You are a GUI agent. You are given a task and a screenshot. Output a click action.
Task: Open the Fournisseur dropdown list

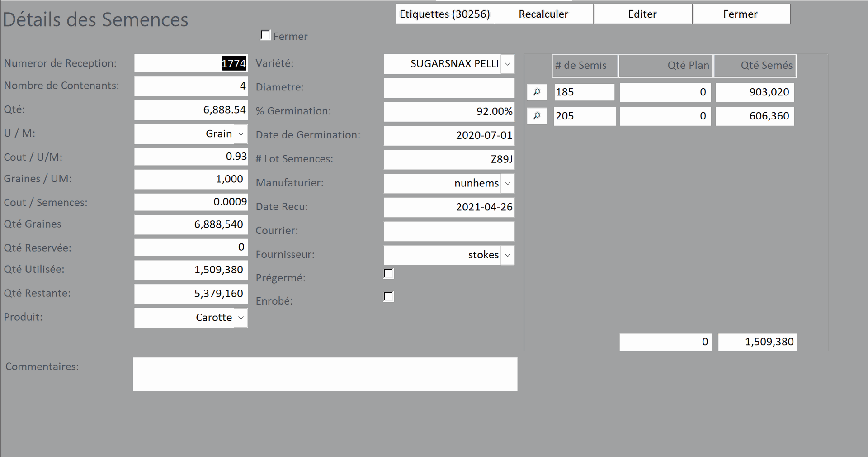[507, 255]
